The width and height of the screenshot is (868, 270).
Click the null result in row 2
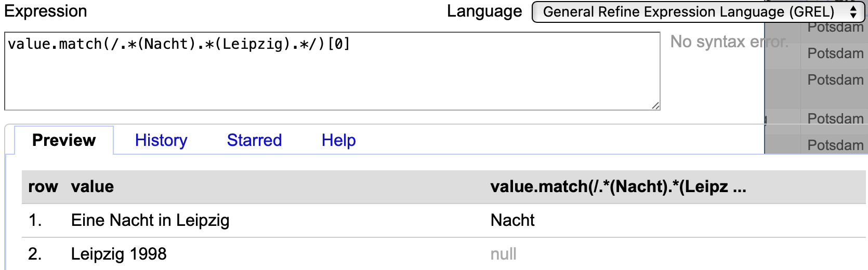[503, 254]
